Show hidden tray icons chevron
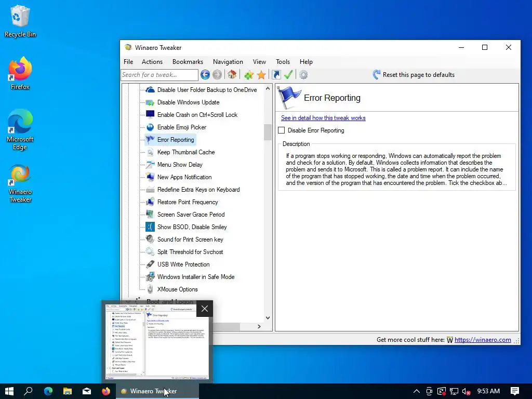 [417, 392]
